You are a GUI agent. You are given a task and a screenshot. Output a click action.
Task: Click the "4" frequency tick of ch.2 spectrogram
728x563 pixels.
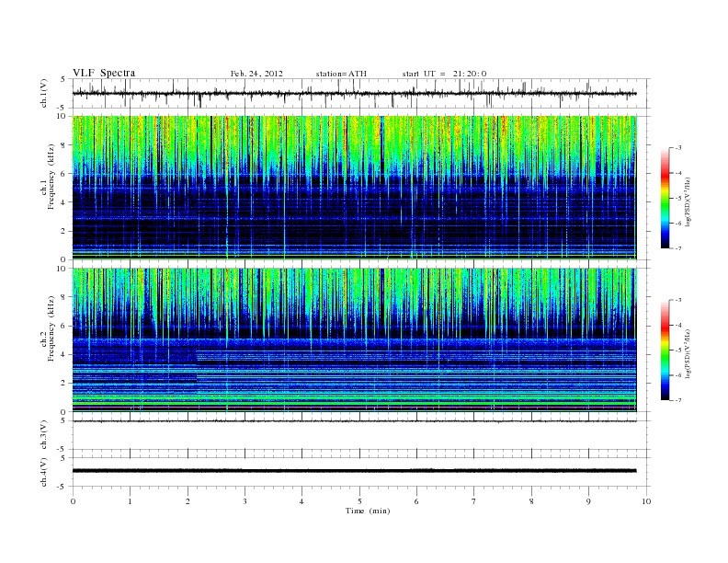click(63, 355)
